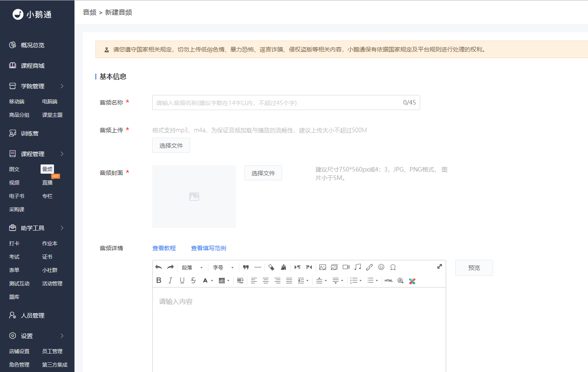This screenshot has width=588, height=372.
Task: Toggle strikethrough text formatting
Action: (x=193, y=280)
